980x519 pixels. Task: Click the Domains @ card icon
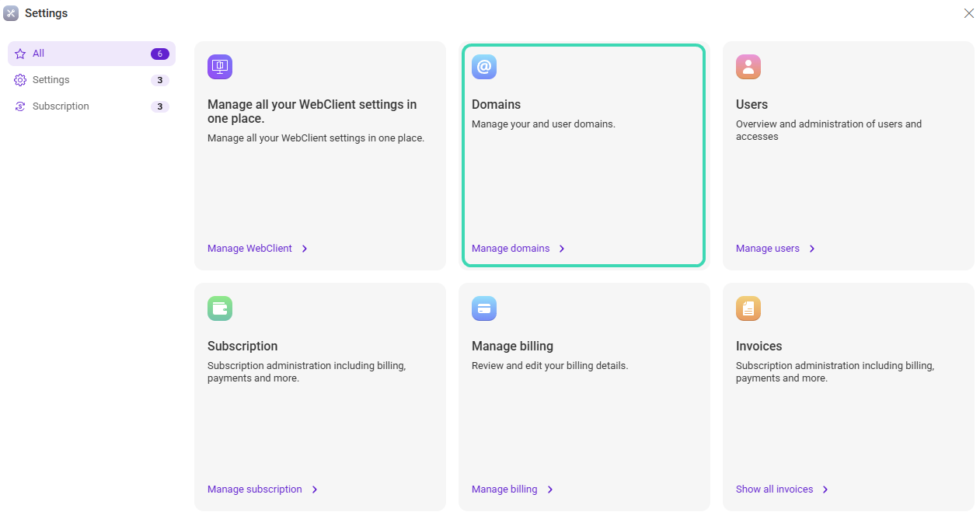coord(483,67)
